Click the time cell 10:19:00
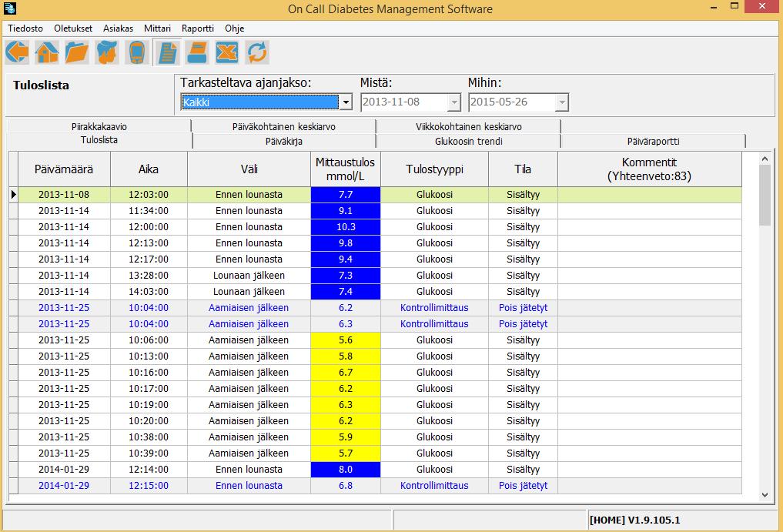Viewport: 783px width, 532px height. pos(149,405)
